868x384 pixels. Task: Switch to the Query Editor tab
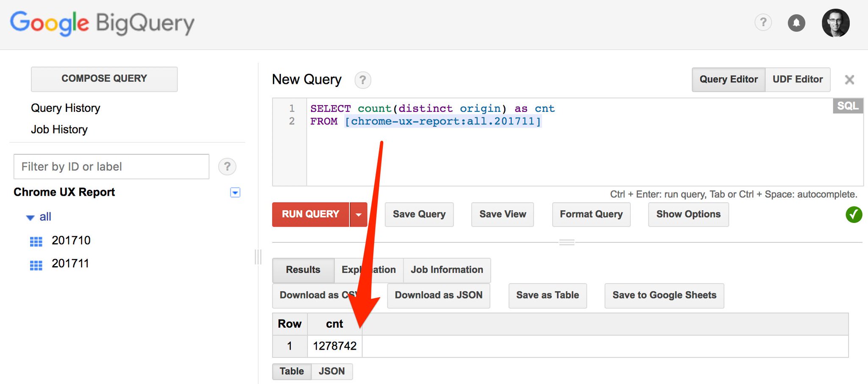(x=729, y=80)
